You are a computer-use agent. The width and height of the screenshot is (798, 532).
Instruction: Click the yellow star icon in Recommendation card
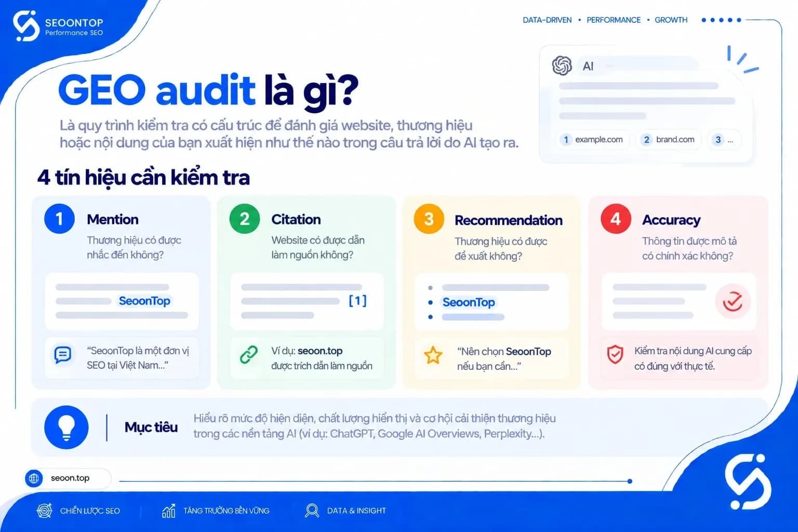pos(433,355)
